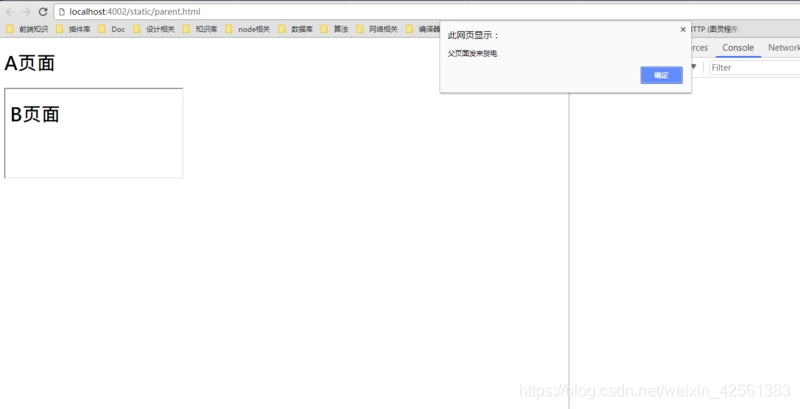This screenshot has height=409, width=800.
Task: Switch to the Console DevTools tab
Action: [738, 47]
